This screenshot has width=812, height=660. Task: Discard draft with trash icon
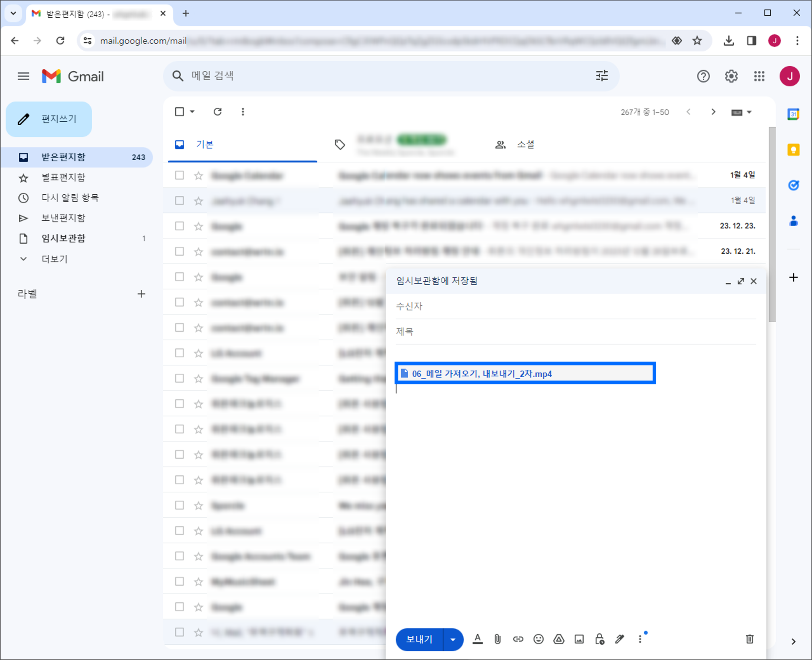click(x=749, y=639)
